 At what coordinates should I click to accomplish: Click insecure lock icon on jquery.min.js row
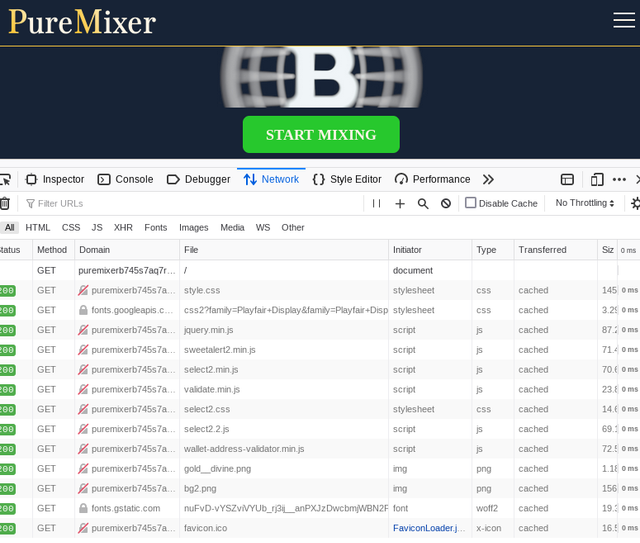83,330
